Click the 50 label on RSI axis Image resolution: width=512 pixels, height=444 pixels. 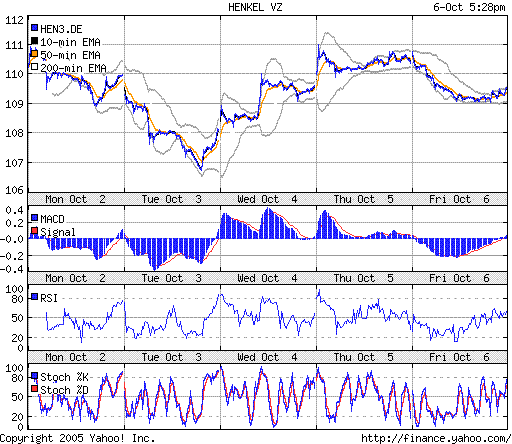[x=18, y=318]
